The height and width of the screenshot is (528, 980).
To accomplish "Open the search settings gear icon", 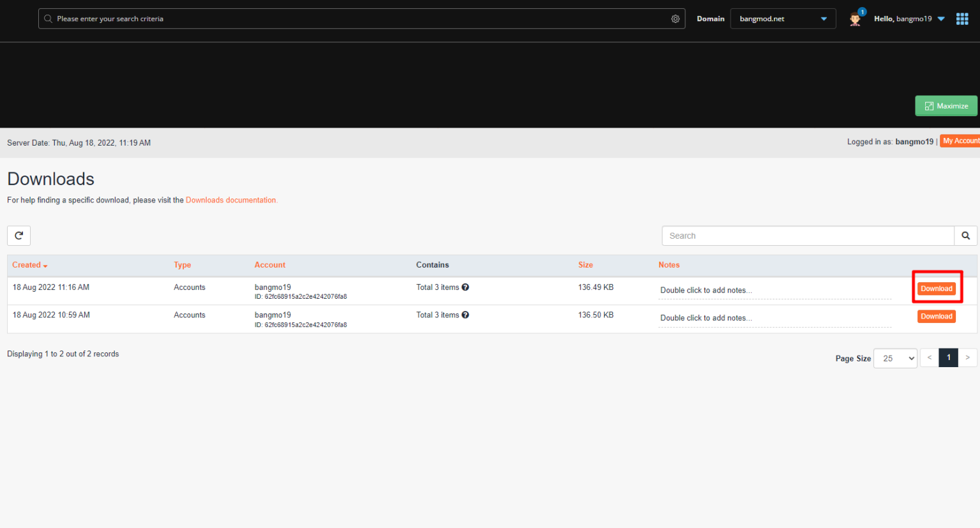I will pos(675,19).
